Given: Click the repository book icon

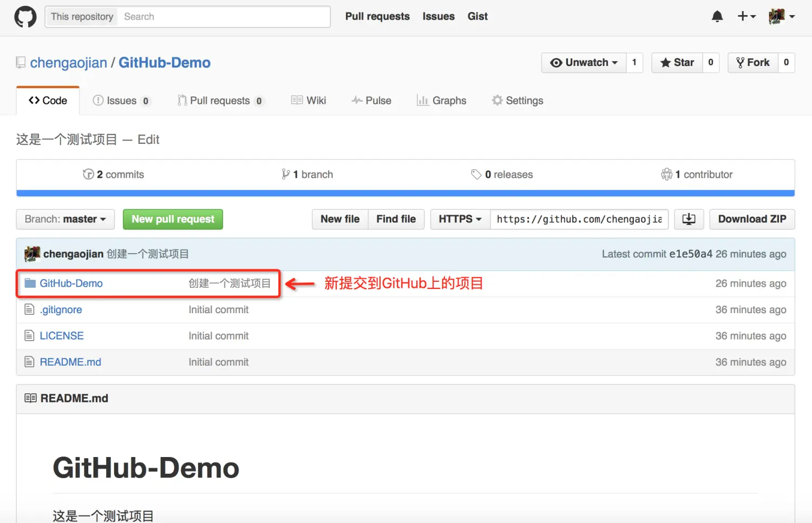Looking at the screenshot, I should pyautogui.click(x=21, y=63).
